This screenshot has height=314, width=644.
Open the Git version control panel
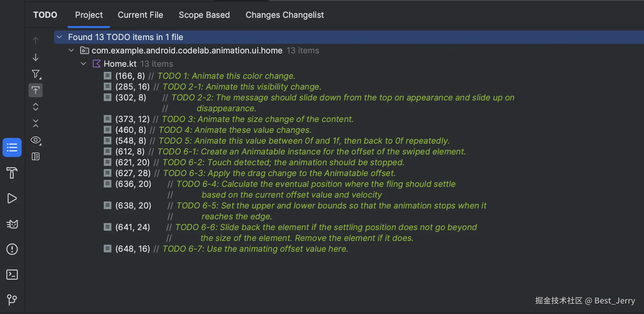(x=12, y=300)
